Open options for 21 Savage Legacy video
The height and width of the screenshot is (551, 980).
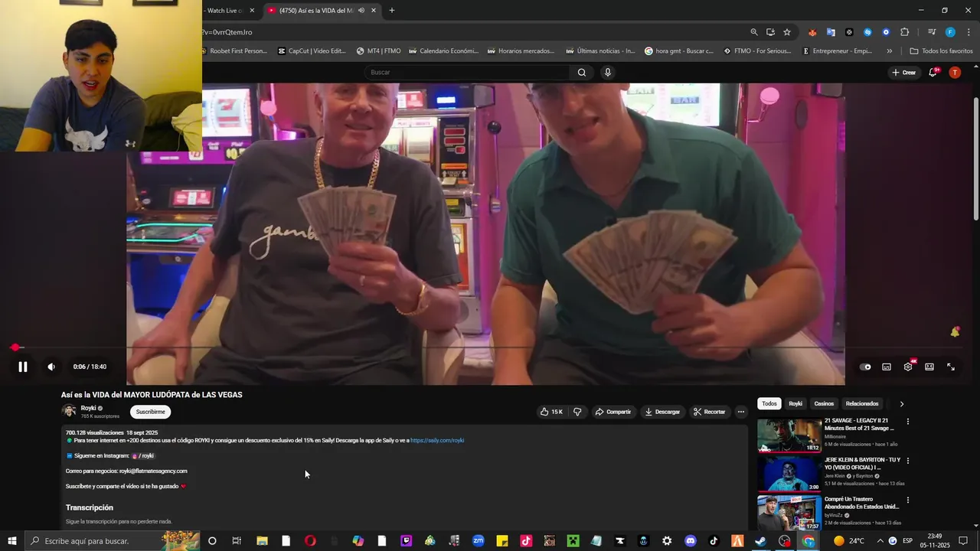click(x=908, y=422)
